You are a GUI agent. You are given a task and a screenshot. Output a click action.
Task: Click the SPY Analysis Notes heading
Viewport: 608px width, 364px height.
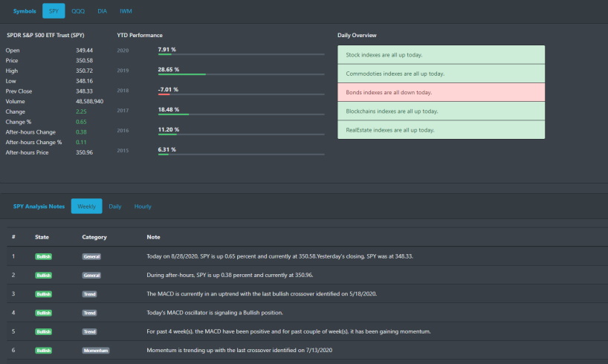(39, 207)
